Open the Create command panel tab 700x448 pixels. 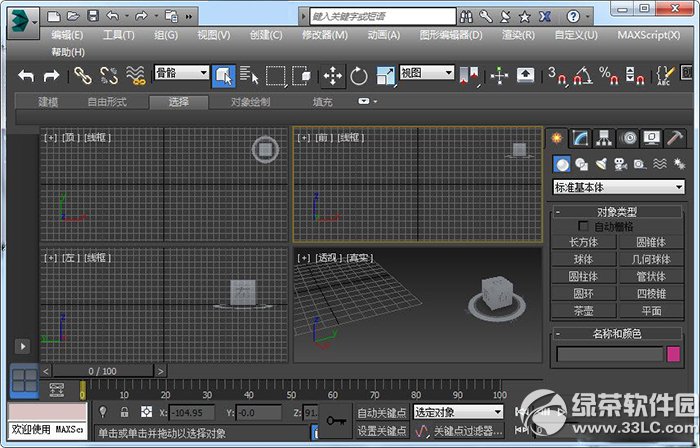[556, 138]
